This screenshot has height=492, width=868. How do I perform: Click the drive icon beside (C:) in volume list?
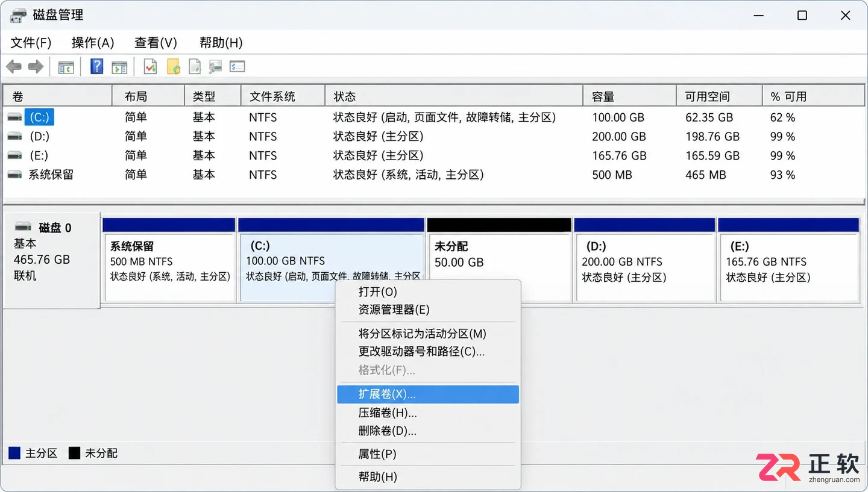pos(15,117)
